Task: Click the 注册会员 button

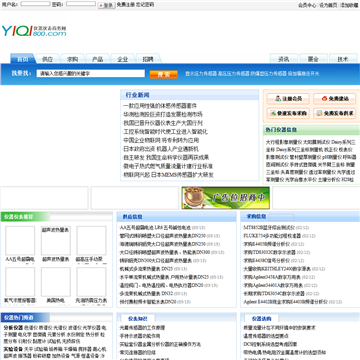Action: tap(288, 99)
